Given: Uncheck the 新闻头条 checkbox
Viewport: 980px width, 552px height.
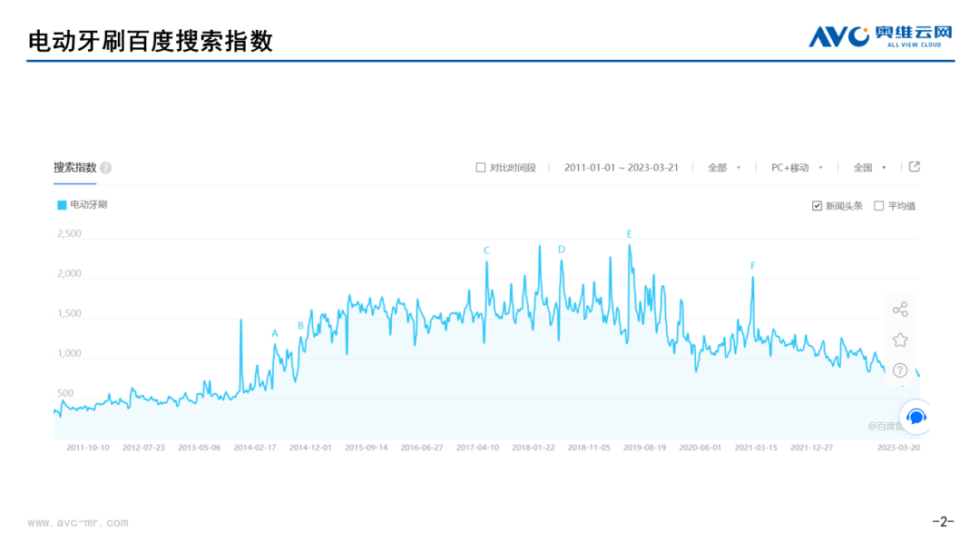Looking at the screenshot, I should pos(817,206).
